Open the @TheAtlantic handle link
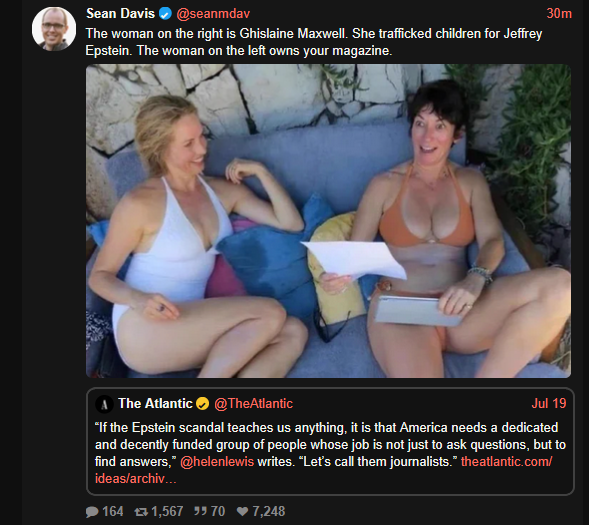The image size is (589, 525). tap(254, 404)
